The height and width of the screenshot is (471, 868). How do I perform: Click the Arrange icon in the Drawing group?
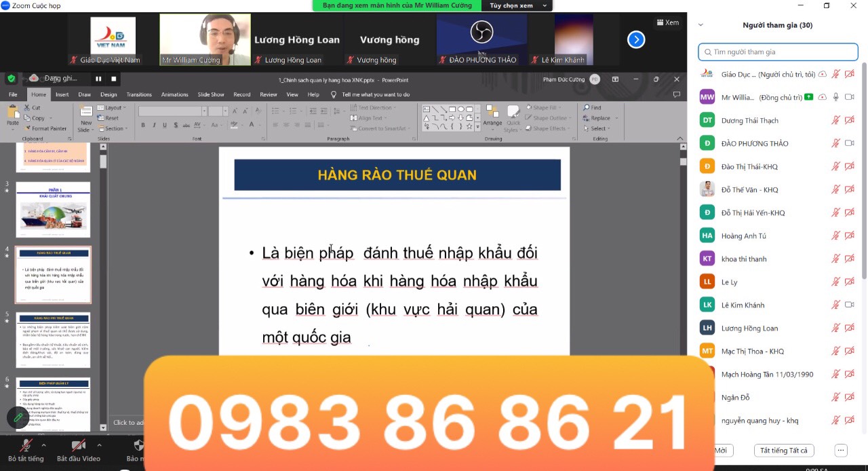click(492, 115)
